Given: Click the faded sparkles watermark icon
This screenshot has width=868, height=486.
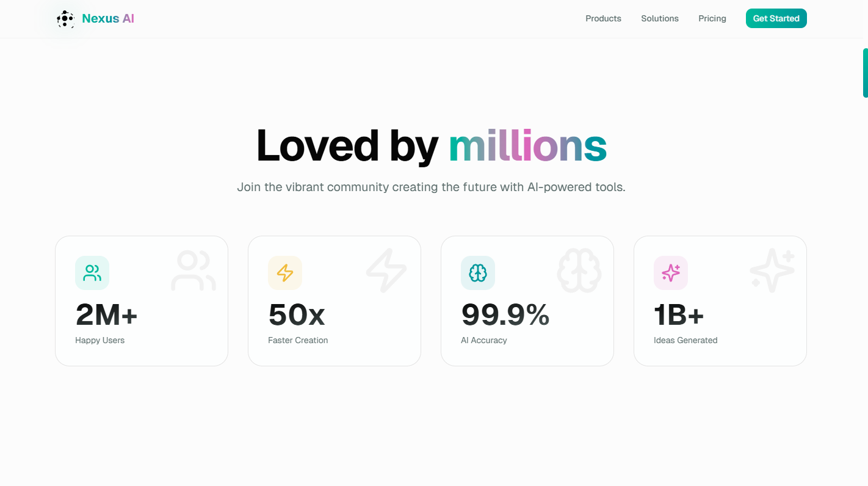Looking at the screenshot, I should point(772,270).
